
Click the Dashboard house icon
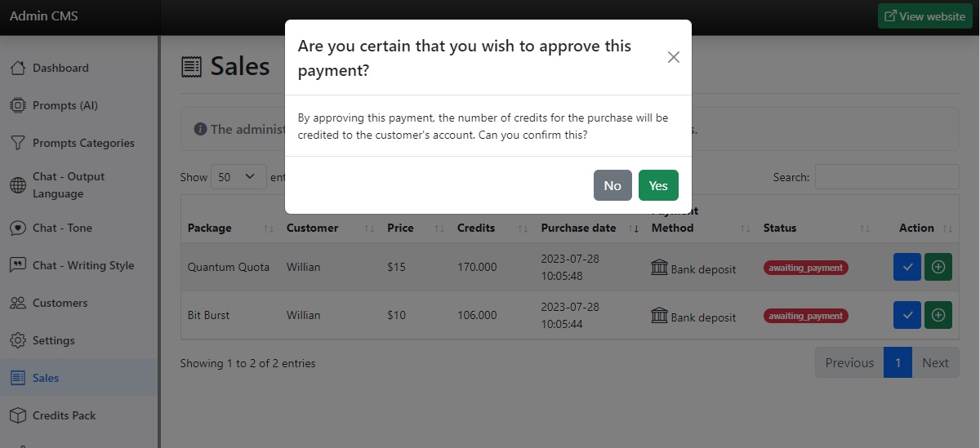pyautogui.click(x=18, y=68)
